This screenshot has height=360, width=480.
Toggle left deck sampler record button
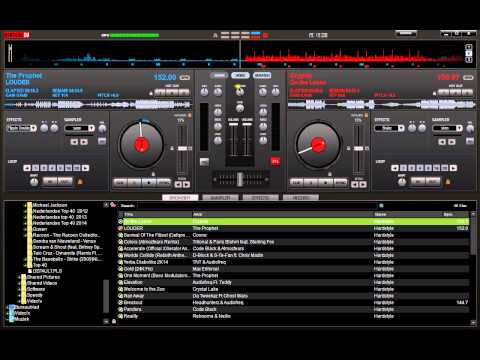pos(102,141)
